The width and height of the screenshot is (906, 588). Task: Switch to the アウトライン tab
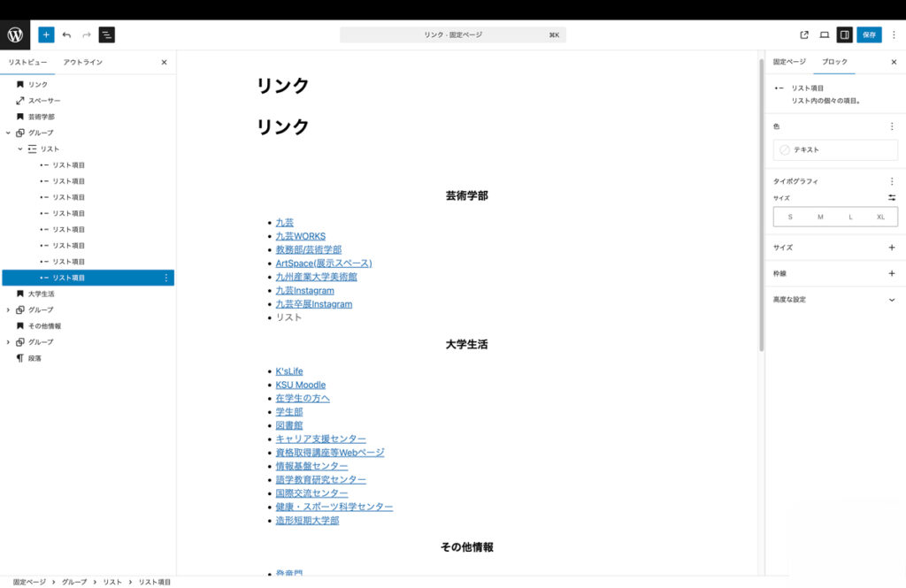pos(82,63)
